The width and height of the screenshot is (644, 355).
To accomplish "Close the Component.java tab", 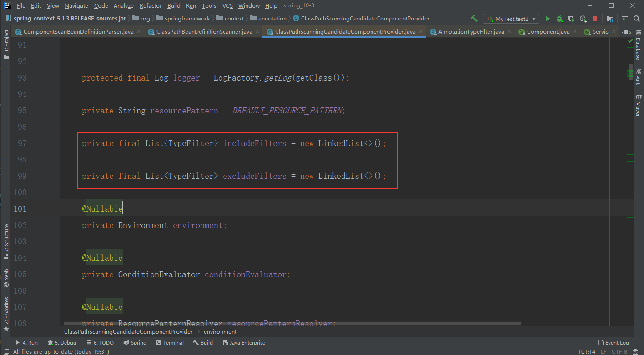I will [x=574, y=32].
